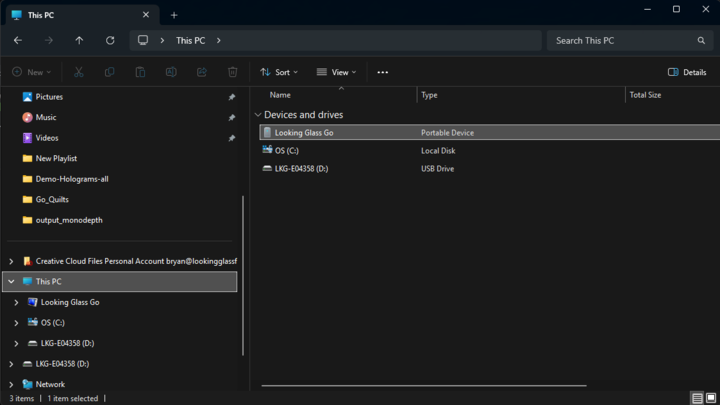The image size is (720, 405).
Task: Click the Cut scissors icon
Action: 79,72
